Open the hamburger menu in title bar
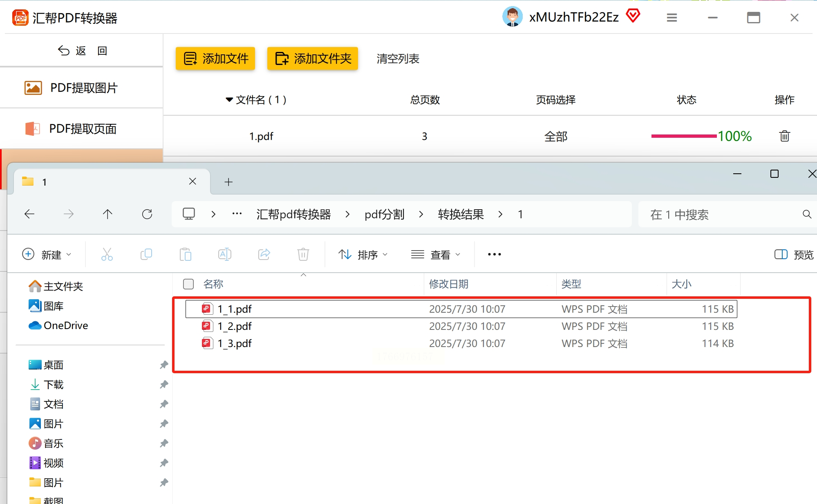Image resolution: width=817 pixels, height=504 pixels. point(672,18)
